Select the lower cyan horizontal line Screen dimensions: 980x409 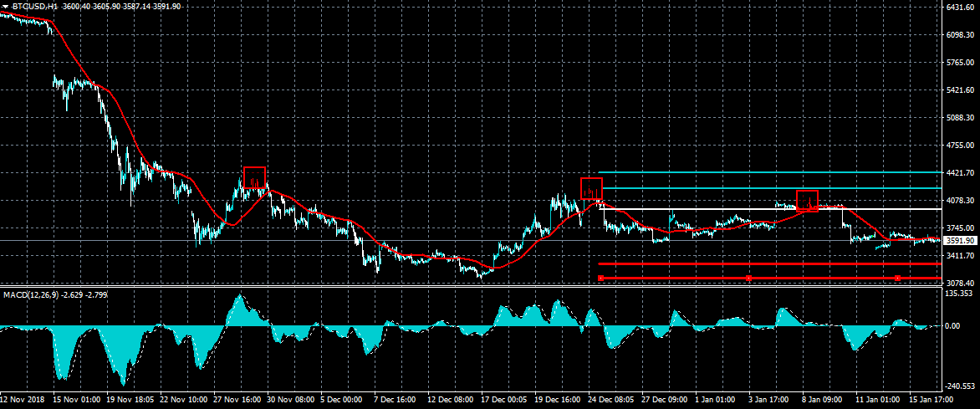pyautogui.click(x=771, y=187)
